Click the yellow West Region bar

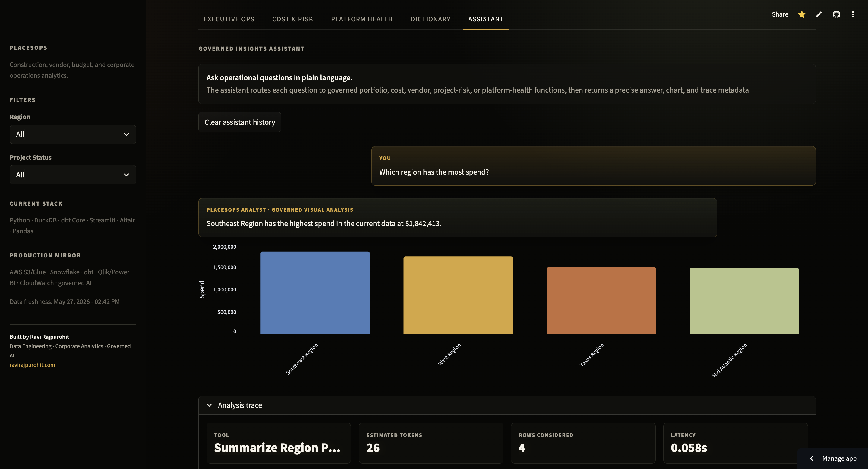point(458,295)
